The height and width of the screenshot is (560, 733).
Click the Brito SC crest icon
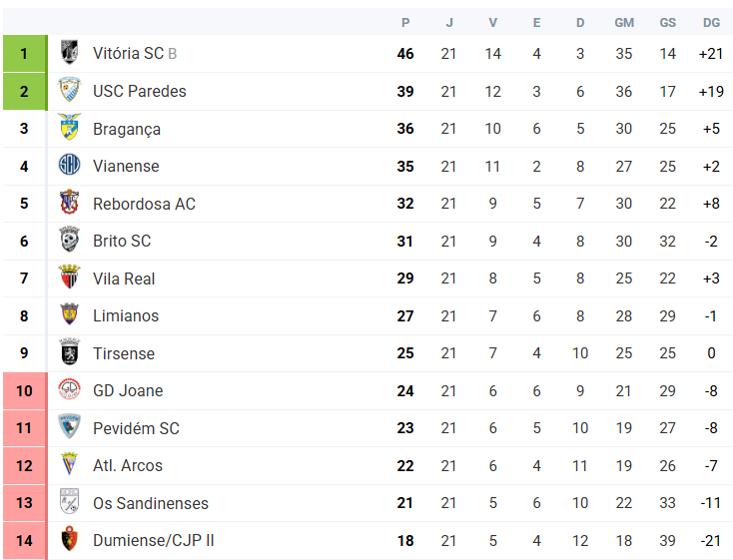pos(69,241)
